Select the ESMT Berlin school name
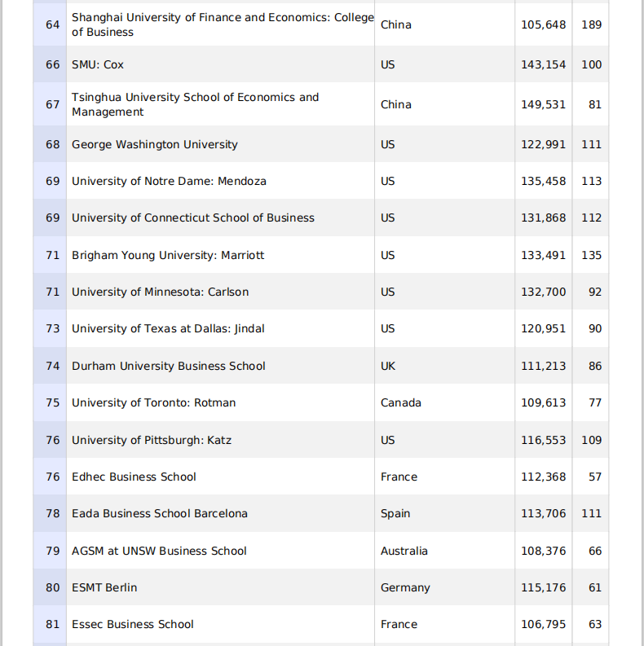This screenshot has height=646, width=644. pos(104,587)
